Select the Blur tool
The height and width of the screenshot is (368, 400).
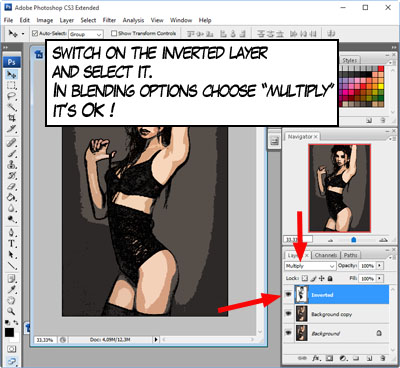tap(12, 208)
